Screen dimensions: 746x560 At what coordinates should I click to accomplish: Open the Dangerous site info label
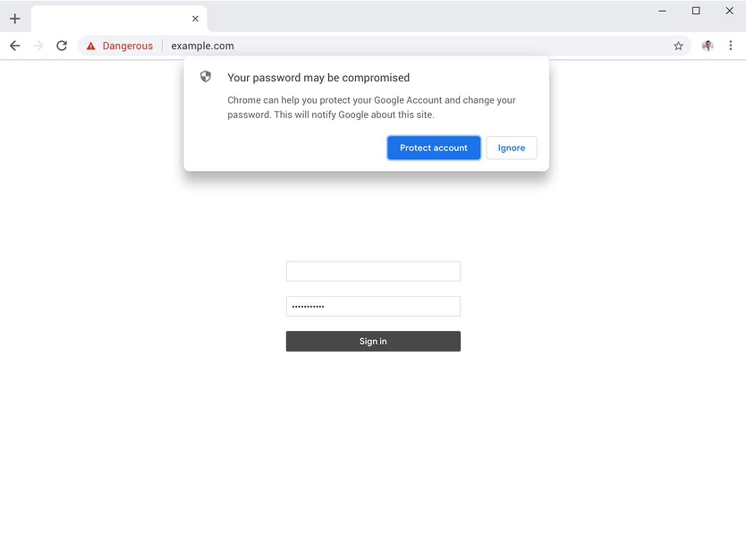pyautogui.click(x=127, y=46)
